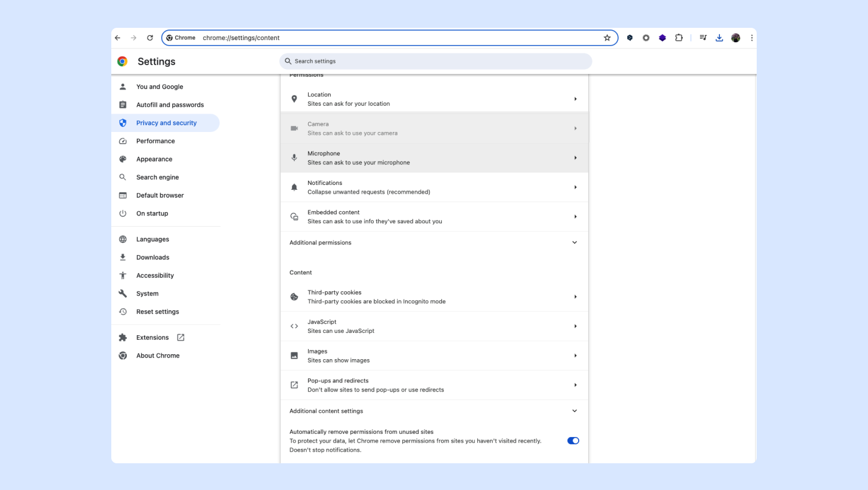Open Autofill and passwords in sidebar
868x490 pixels.
170,105
